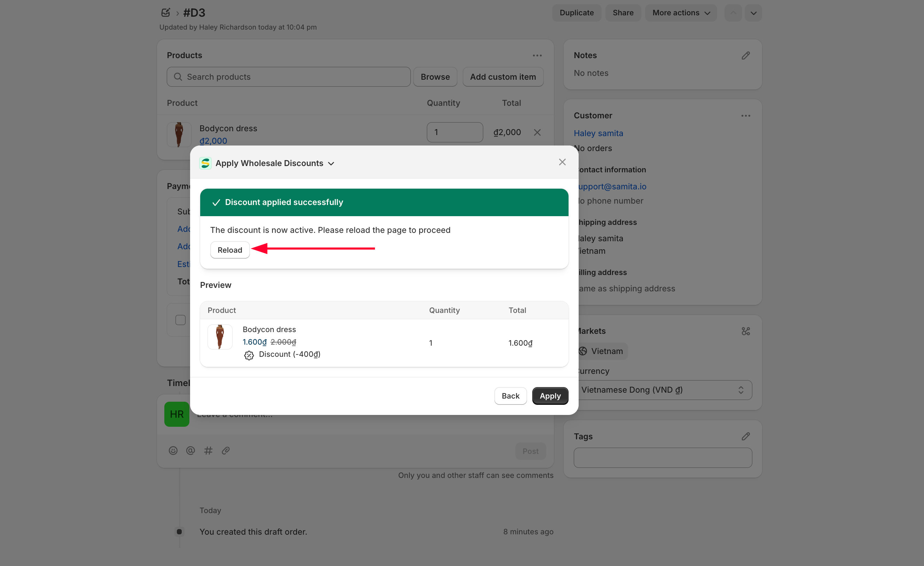
Task: Remove the Bodycon dress line item
Action: coord(537,132)
